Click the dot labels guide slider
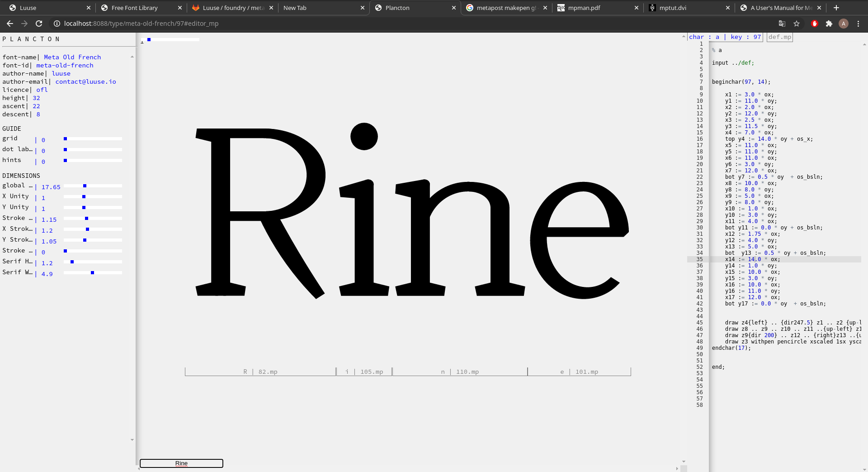The width and height of the screenshot is (868, 472). [x=93, y=149]
